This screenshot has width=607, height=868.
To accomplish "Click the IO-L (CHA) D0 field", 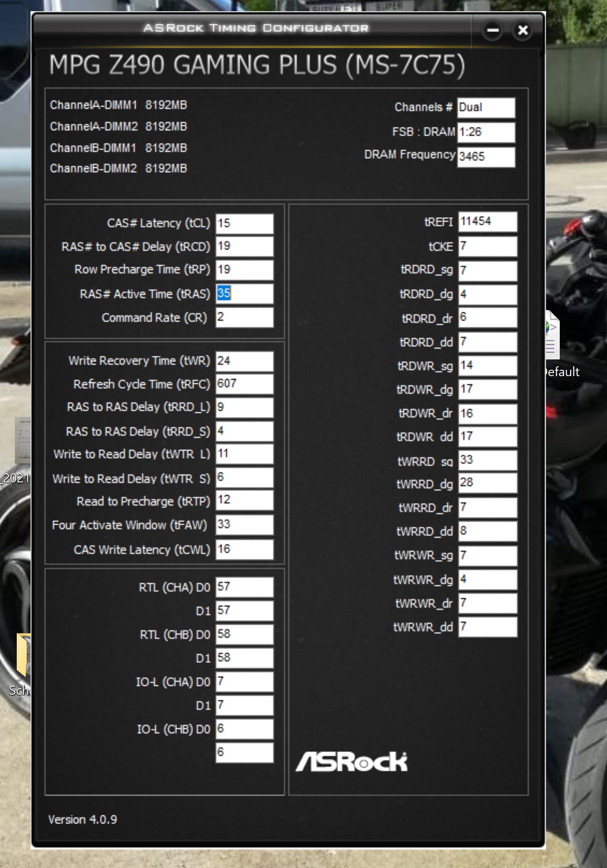I will pos(244,682).
